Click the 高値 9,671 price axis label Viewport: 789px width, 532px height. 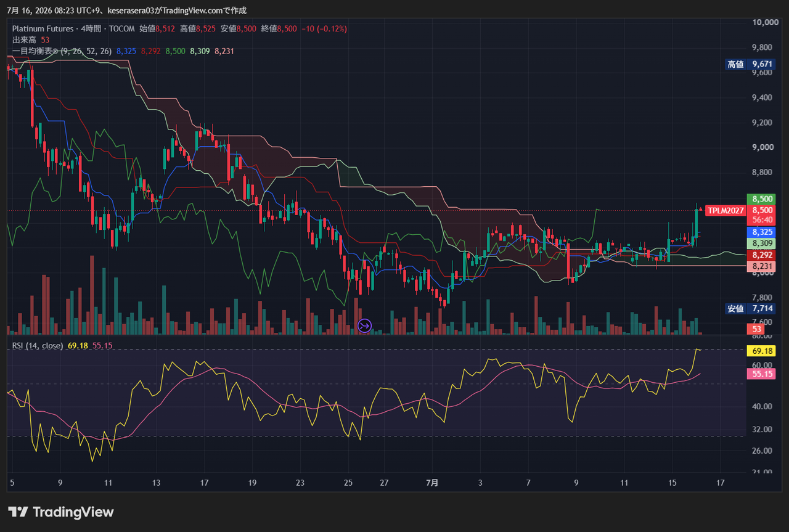[750, 64]
